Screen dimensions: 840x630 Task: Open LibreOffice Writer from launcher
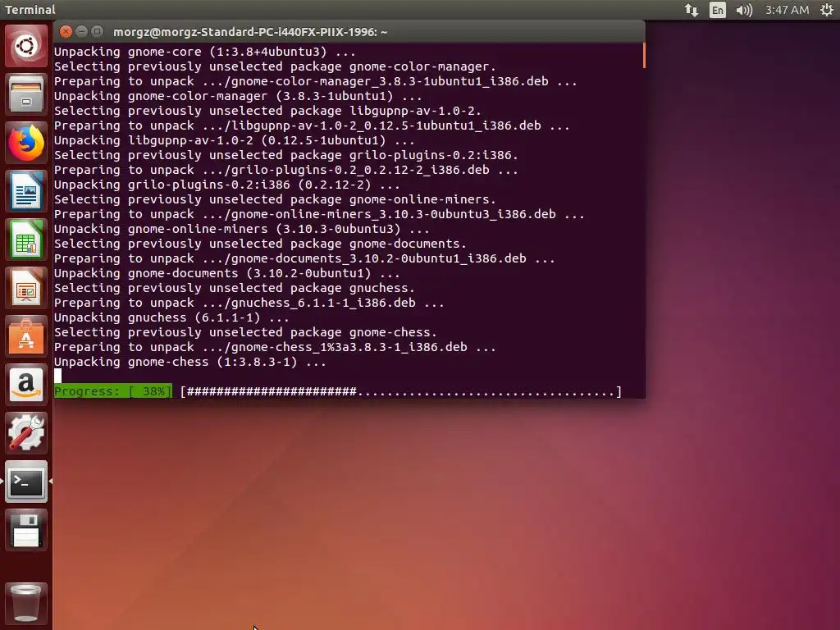pyautogui.click(x=26, y=191)
